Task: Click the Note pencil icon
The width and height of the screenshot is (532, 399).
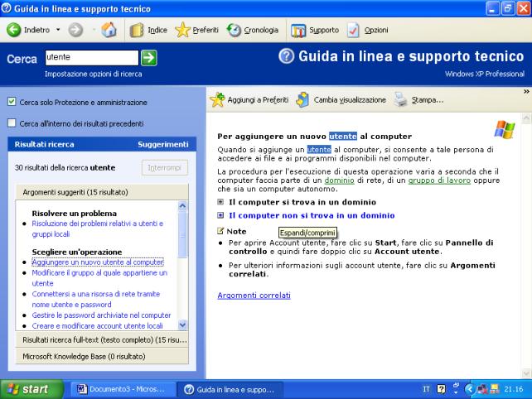Action: 220,231
